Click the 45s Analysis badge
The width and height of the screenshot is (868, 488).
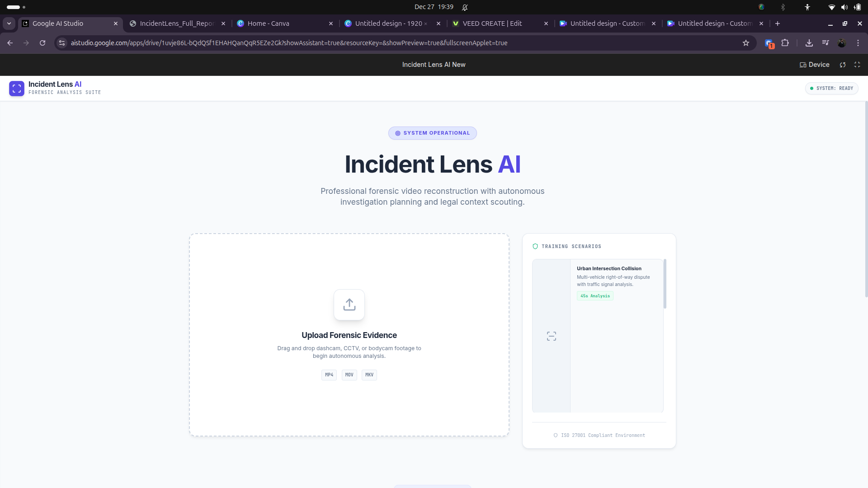pyautogui.click(x=595, y=296)
